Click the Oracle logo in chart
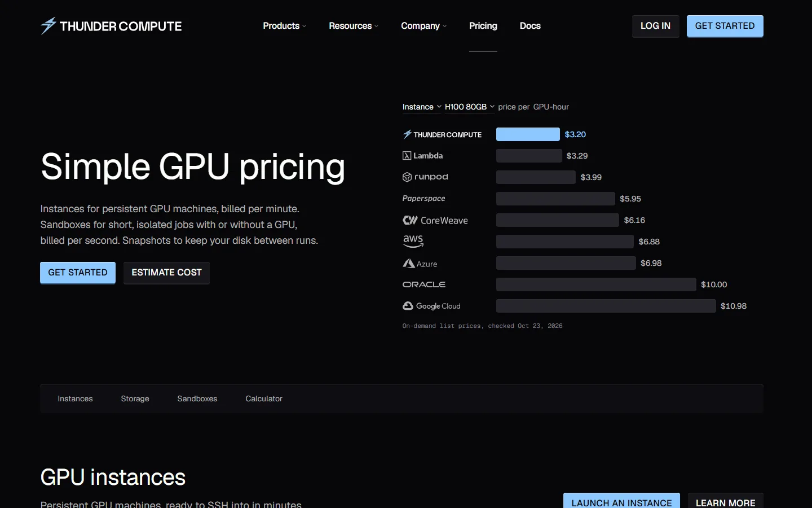The height and width of the screenshot is (508, 812). 424,284
